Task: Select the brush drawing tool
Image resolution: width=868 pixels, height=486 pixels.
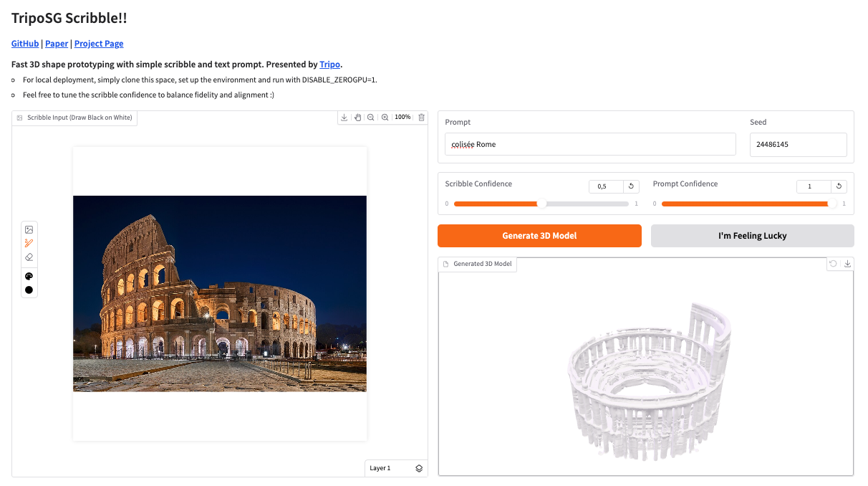Action: 29,243
